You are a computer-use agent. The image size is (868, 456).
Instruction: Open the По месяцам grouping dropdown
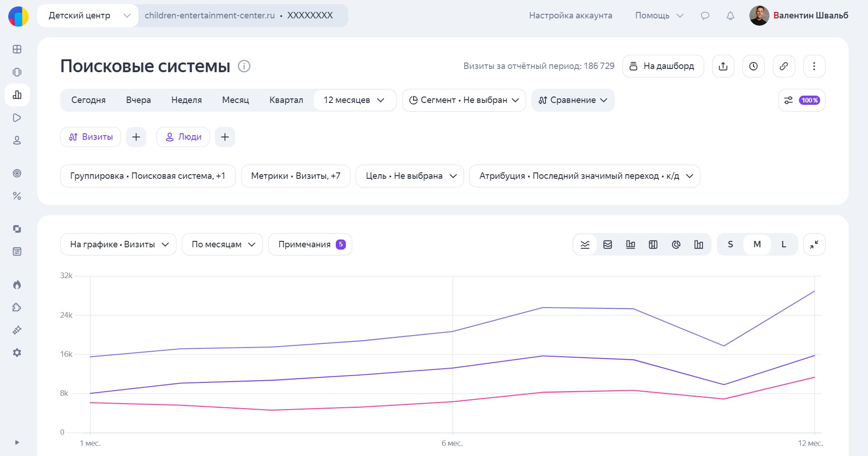click(x=222, y=245)
